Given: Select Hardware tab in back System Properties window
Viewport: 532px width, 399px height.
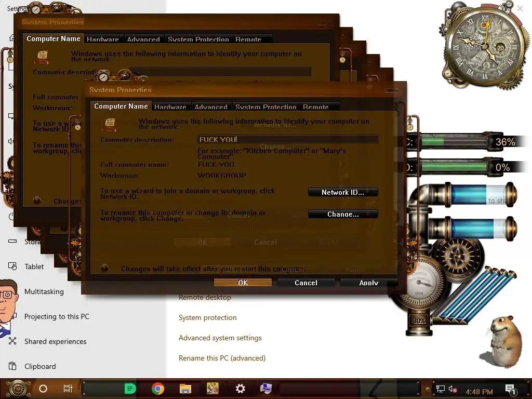Looking at the screenshot, I should (x=103, y=39).
